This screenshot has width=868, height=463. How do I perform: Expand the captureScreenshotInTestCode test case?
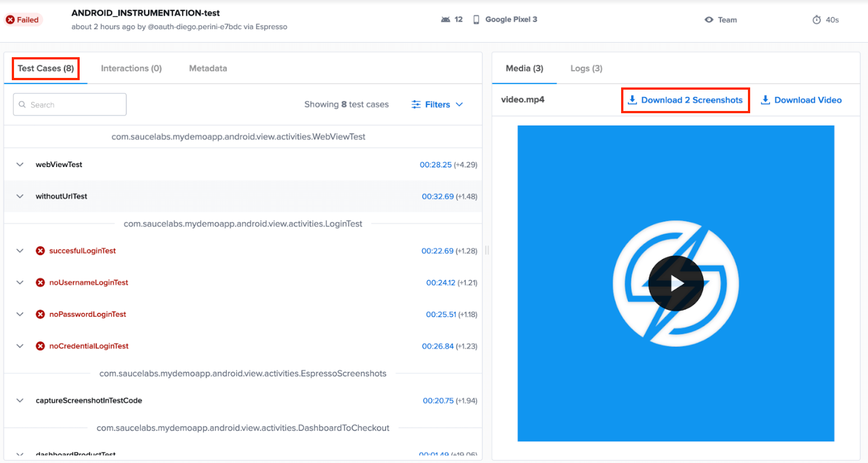[x=20, y=401]
